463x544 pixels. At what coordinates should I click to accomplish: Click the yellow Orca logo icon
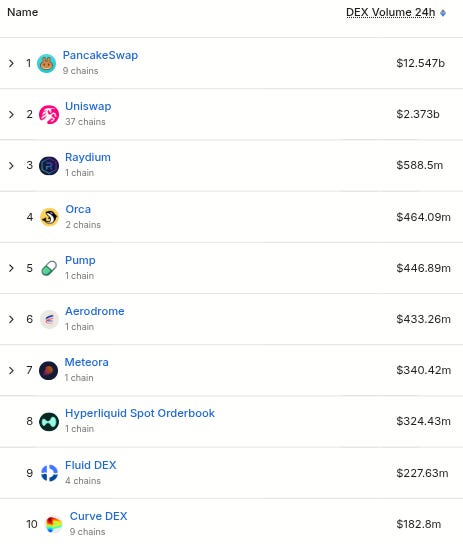point(49,217)
